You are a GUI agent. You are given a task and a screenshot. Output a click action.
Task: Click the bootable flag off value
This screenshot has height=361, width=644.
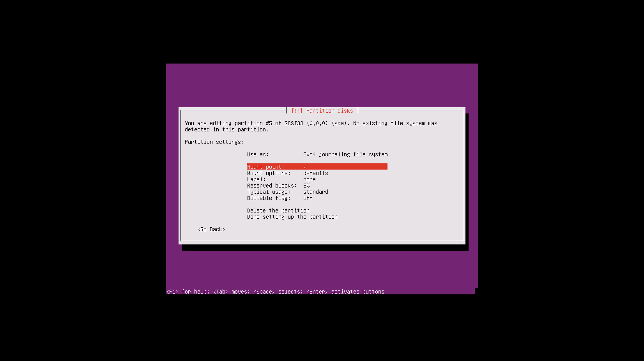(x=308, y=198)
